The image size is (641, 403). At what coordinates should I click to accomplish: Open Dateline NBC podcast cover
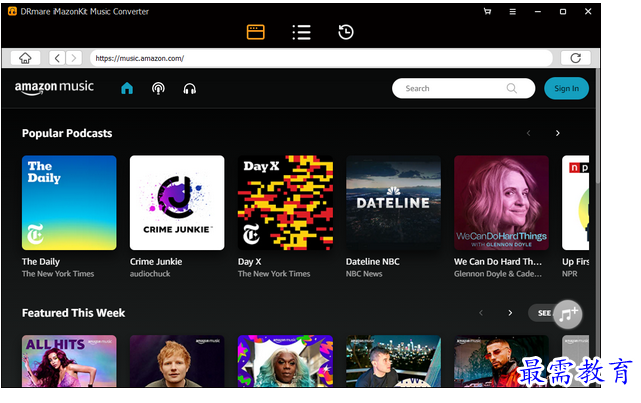[x=393, y=203]
